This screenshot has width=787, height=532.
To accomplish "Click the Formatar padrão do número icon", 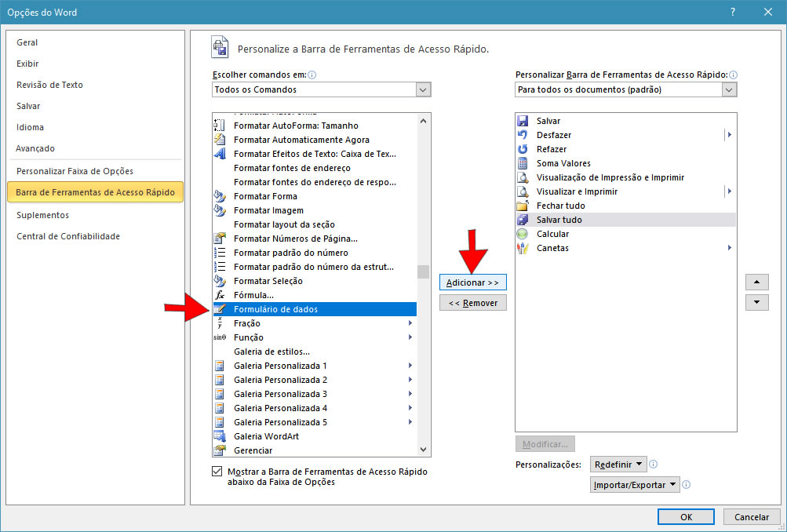I will (220, 253).
